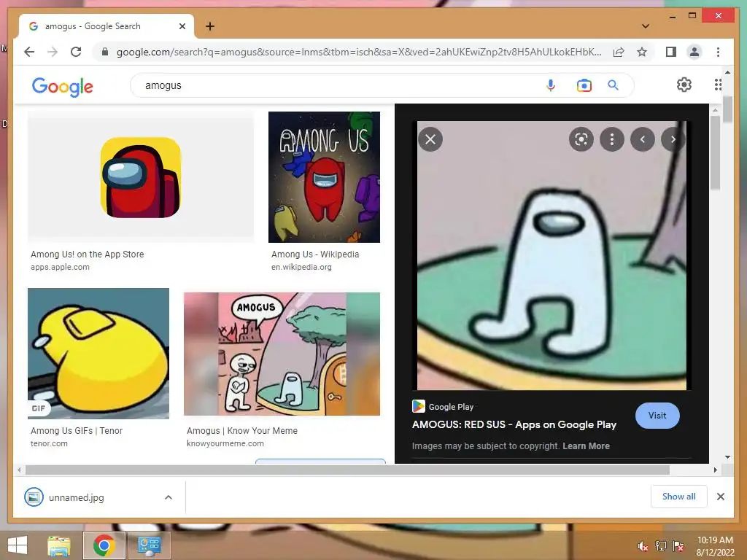Open the tab search dropdown arrow

646,26
